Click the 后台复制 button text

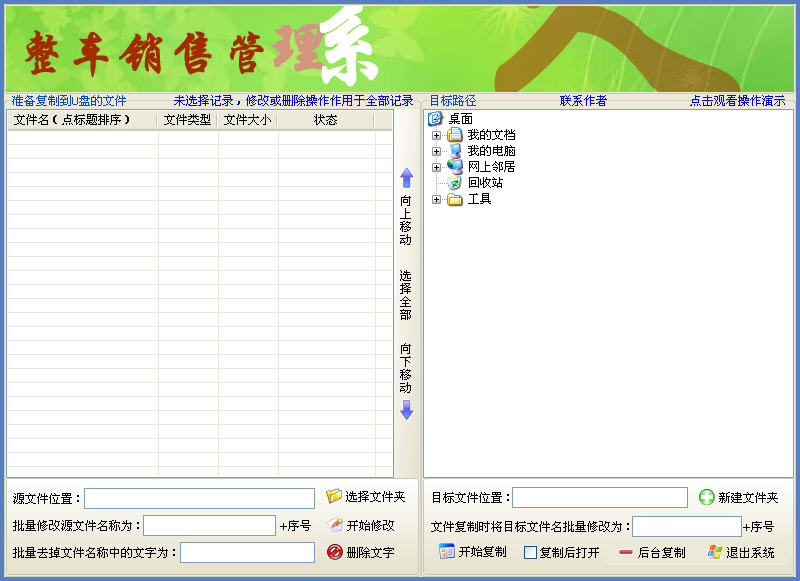click(661, 552)
